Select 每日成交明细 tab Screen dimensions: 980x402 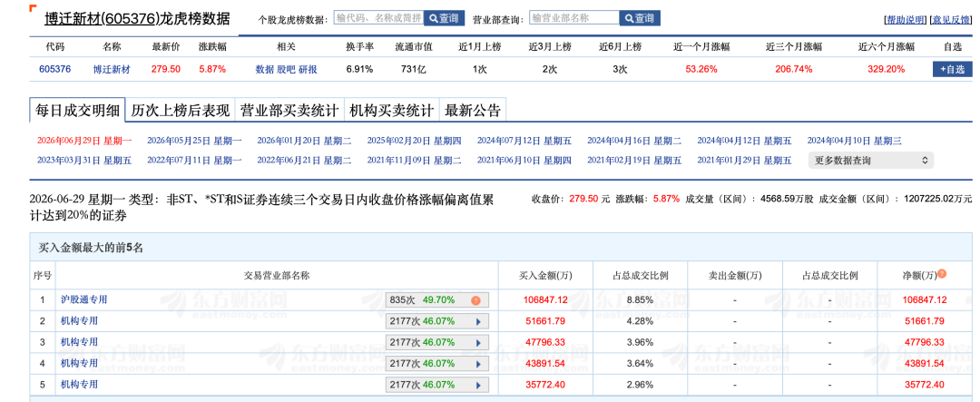(77, 111)
